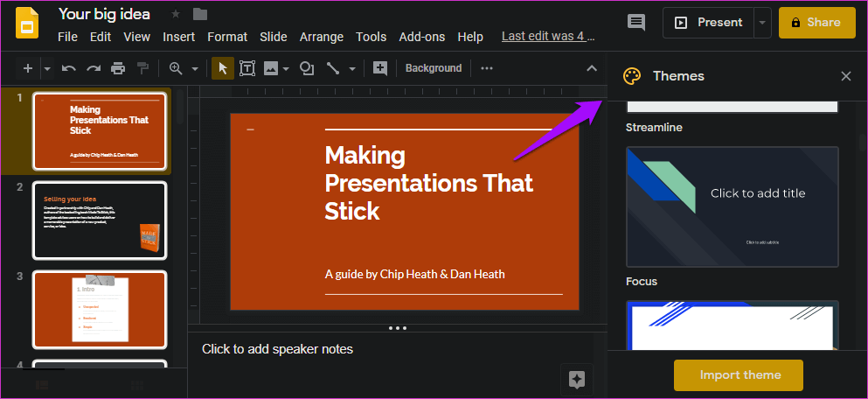This screenshot has height=399, width=868.
Task: Switch to filmstrip view icon at bottom
Action: [41, 385]
